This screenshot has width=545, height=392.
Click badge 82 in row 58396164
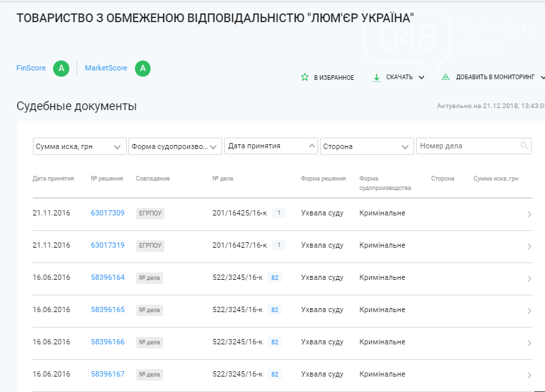coord(275,278)
